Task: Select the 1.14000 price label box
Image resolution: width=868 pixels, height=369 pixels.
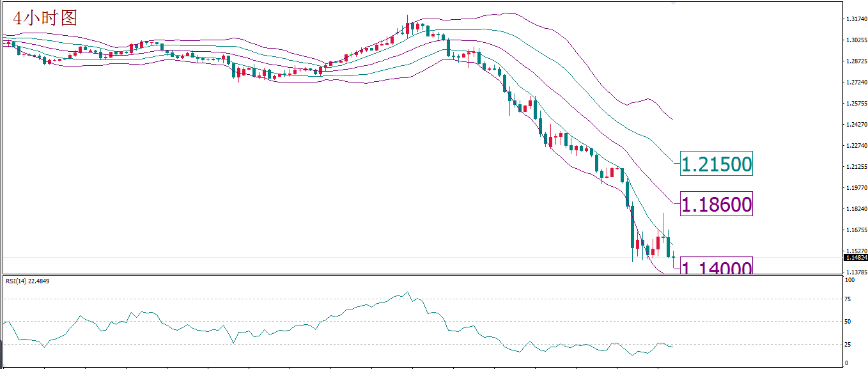Action: pyautogui.click(x=716, y=265)
